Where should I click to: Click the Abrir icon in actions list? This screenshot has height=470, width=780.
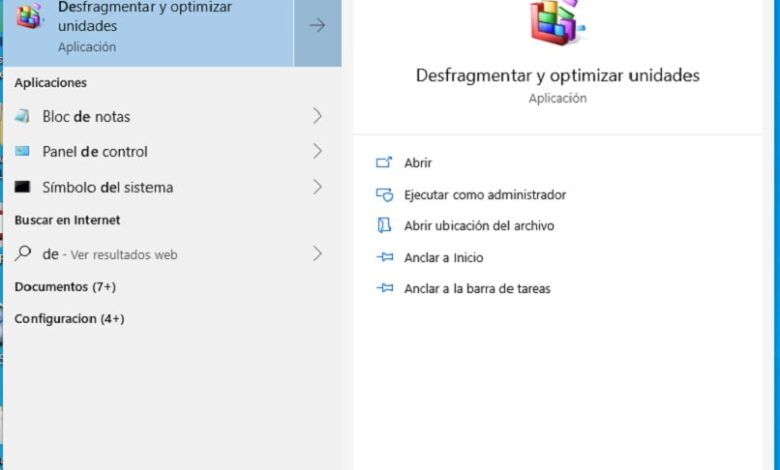(x=384, y=163)
